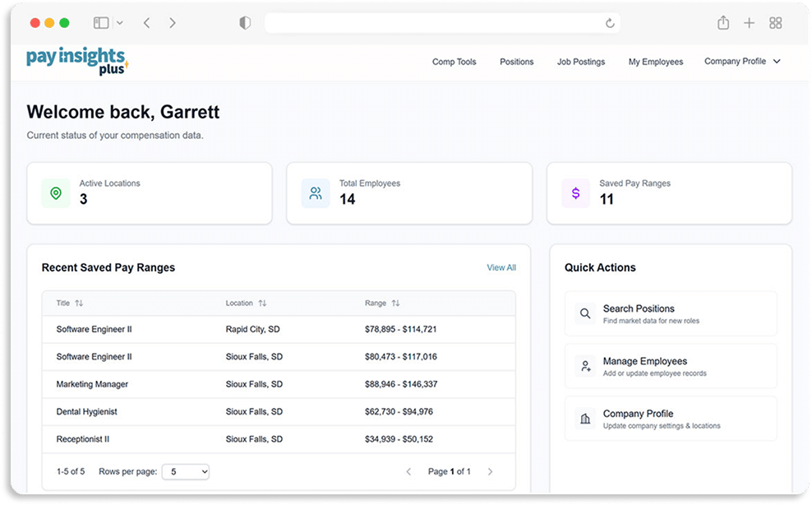Open Job Postings in navigation

point(581,62)
